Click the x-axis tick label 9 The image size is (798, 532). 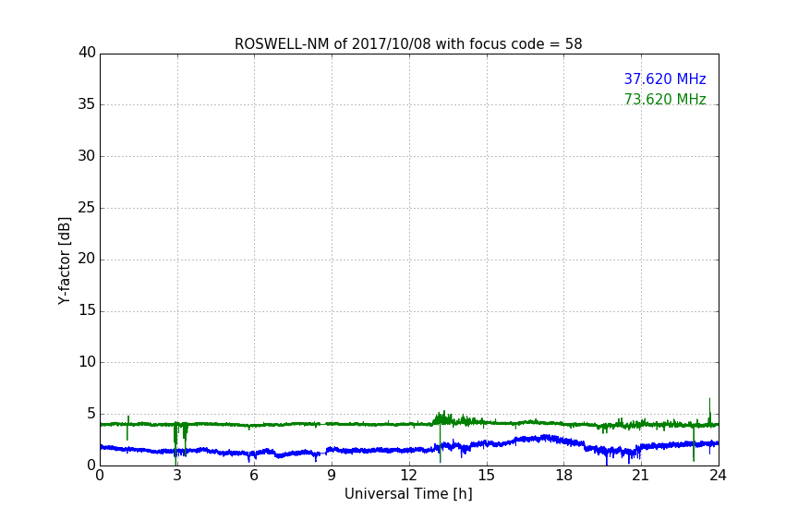pos(332,476)
